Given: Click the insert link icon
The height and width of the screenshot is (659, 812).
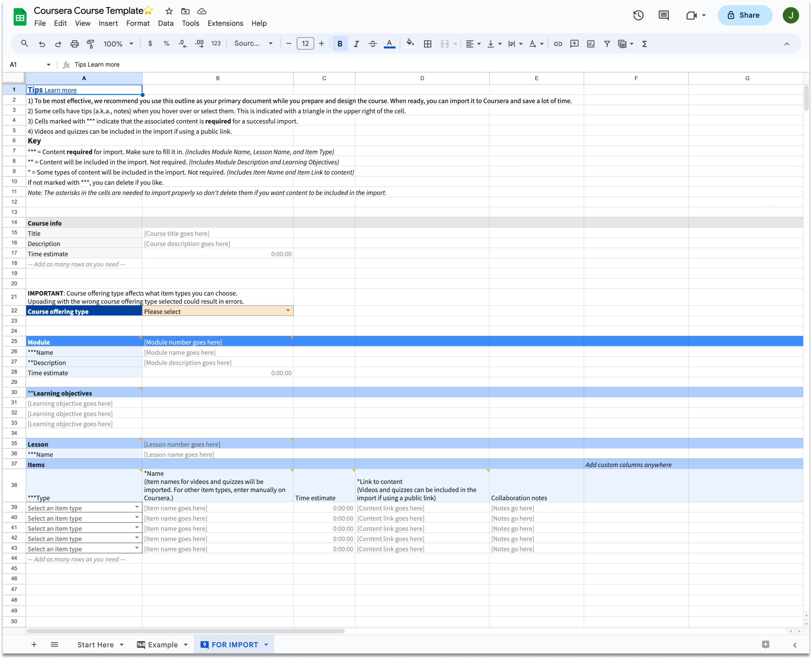Looking at the screenshot, I should (x=558, y=44).
